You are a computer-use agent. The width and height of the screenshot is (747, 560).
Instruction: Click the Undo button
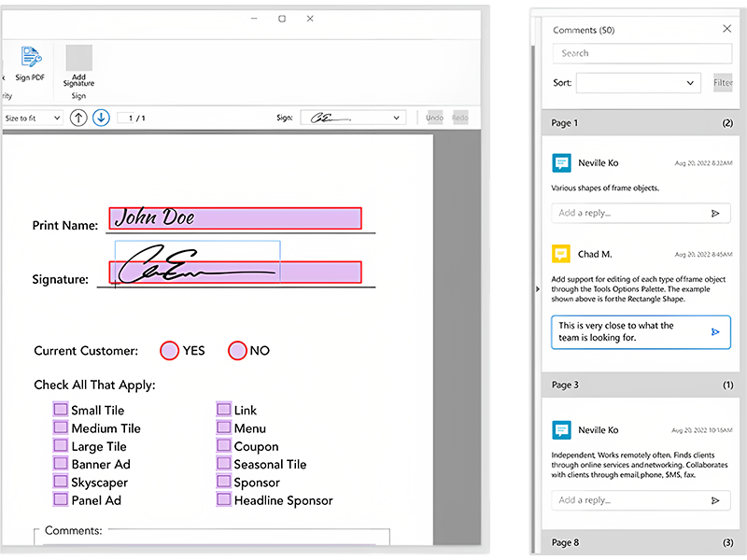[433, 118]
